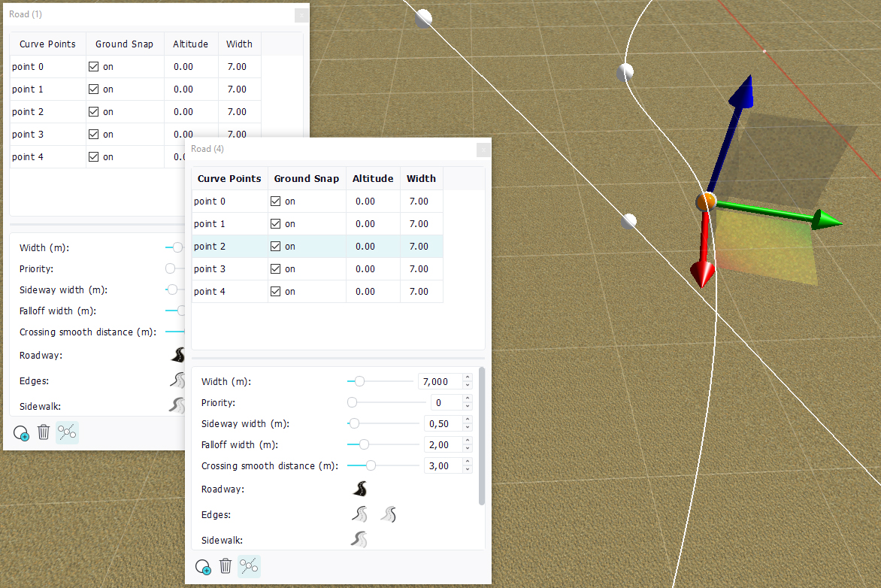
Task: Toggle curve edit icon in Road (4) panel
Action: [x=249, y=566]
